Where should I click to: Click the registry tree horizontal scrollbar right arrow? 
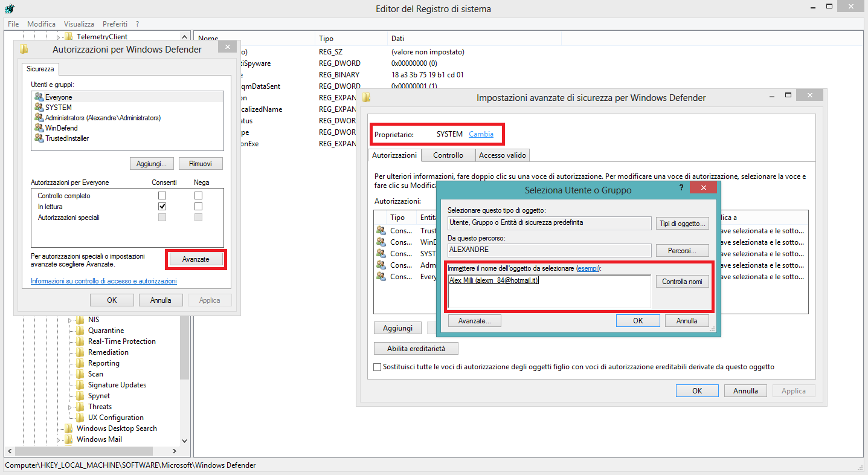pos(175,451)
